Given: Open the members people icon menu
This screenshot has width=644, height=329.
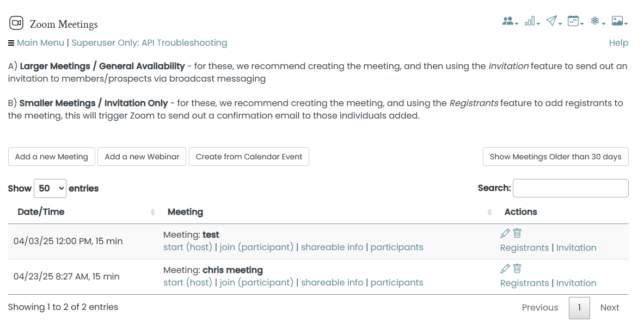Looking at the screenshot, I should 510,21.
